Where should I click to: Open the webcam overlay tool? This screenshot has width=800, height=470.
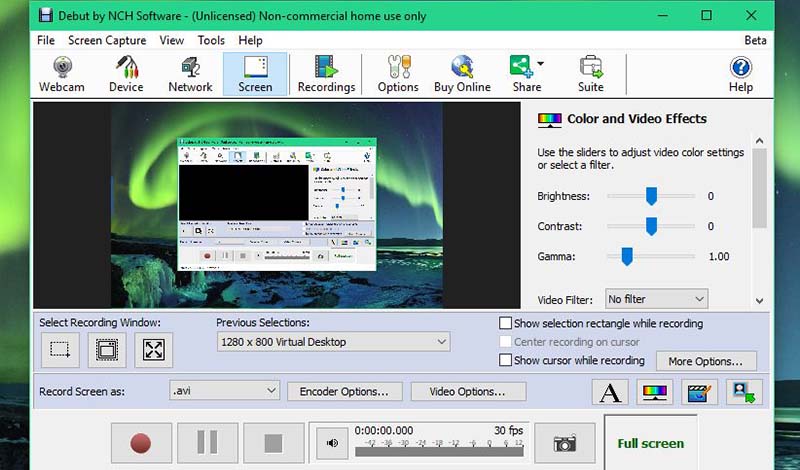tap(744, 392)
